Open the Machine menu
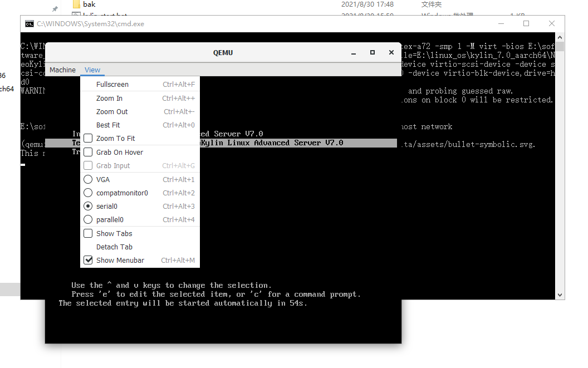The image size is (588, 368). (x=62, y=70)
